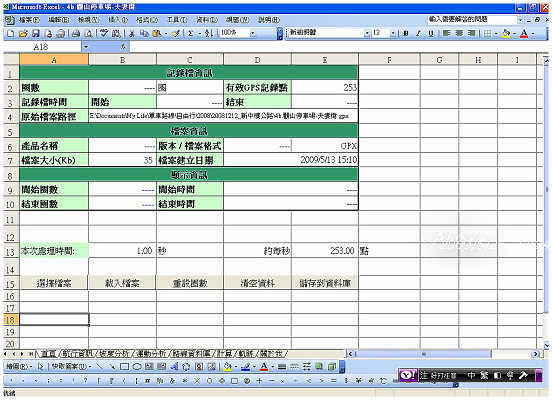Align cell text to the left

tap(447, 33)
